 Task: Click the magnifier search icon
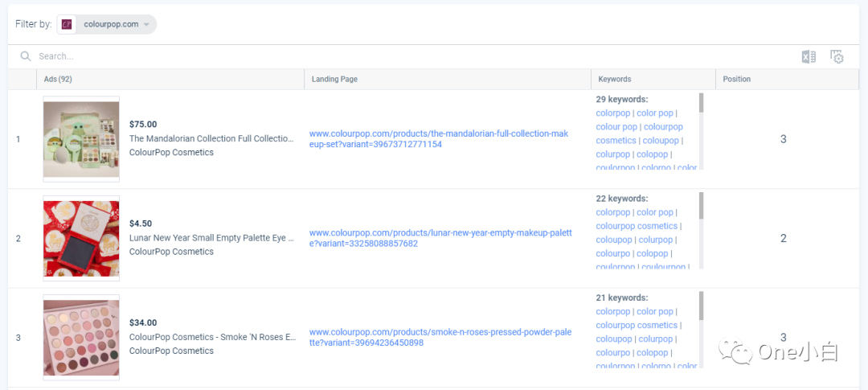point(26,56)
